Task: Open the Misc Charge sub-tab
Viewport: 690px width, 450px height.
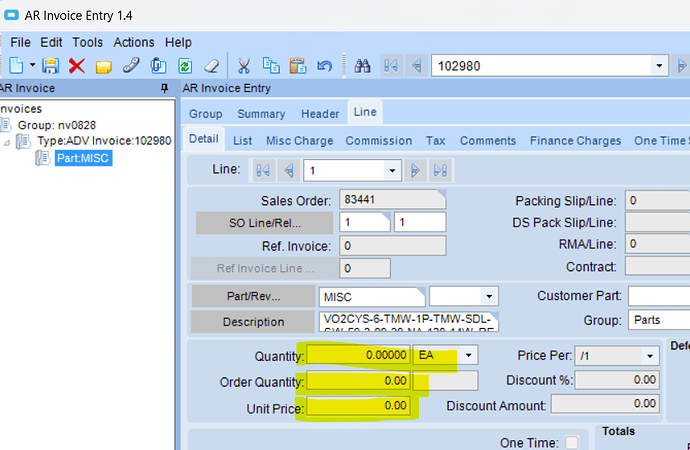Action: pyautogui.click(x=299, y=141)
